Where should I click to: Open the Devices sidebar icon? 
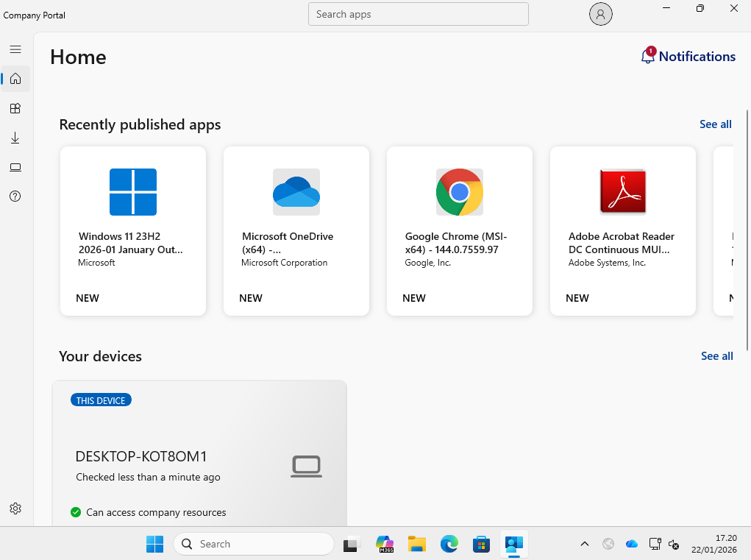tap(15, 167)
